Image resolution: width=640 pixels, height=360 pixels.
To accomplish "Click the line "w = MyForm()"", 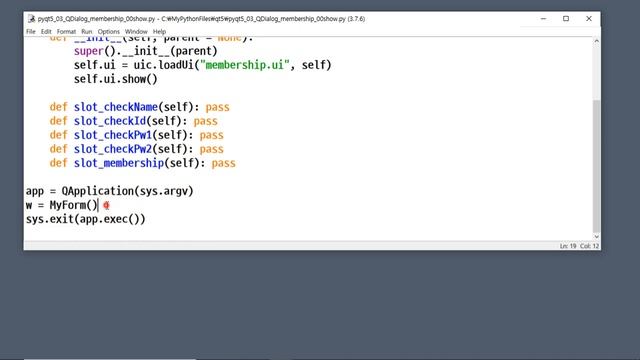I will [x=61, y=205].
